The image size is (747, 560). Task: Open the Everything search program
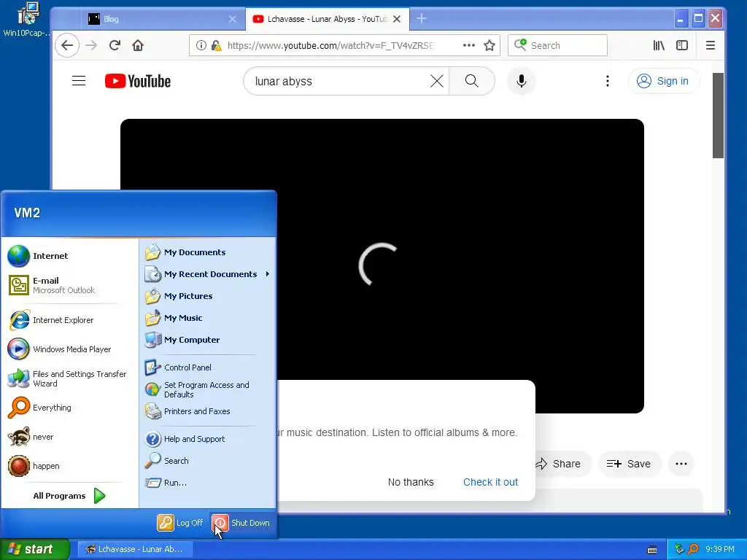point(39,408)
